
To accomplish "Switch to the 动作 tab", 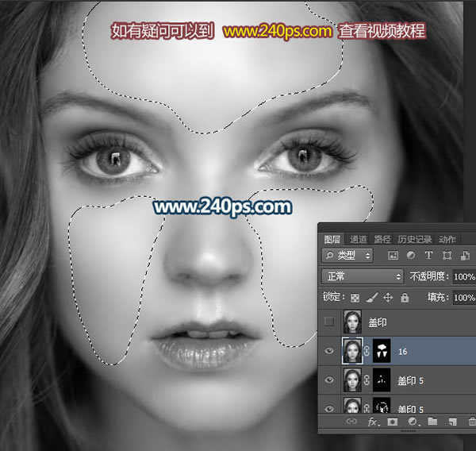I will 447,240.
